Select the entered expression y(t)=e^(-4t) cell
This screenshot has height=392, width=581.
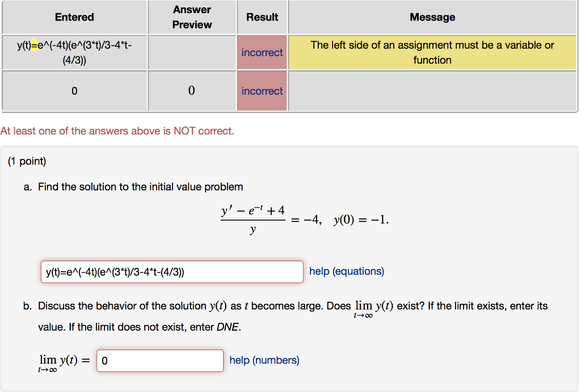pos(74,52)
